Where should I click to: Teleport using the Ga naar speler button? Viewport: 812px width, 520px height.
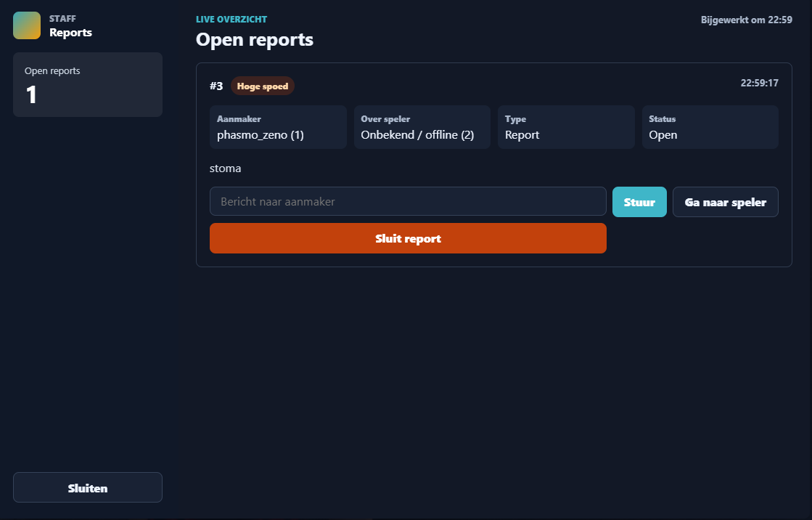coord(725,202)
